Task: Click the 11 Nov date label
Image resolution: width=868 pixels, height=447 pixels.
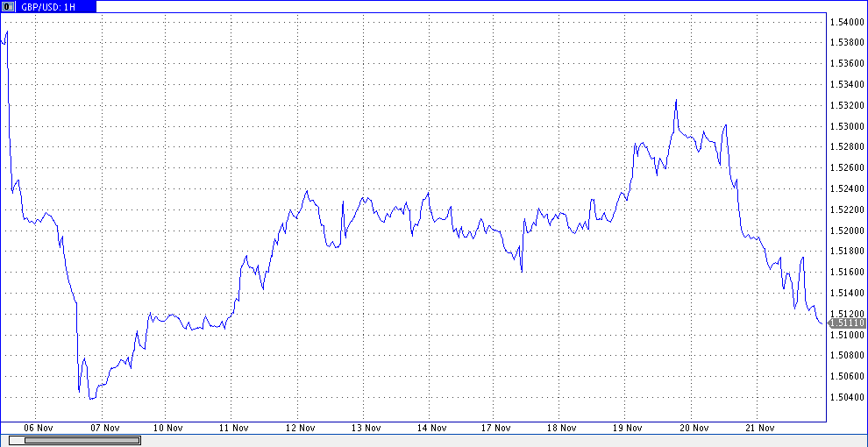Action: point(233,429)
